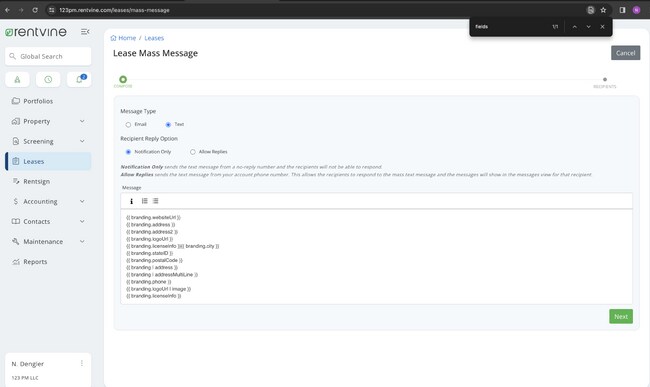The image size is (650, 387).
Task: Click the Compose step marker
Action: coord(123,79)
